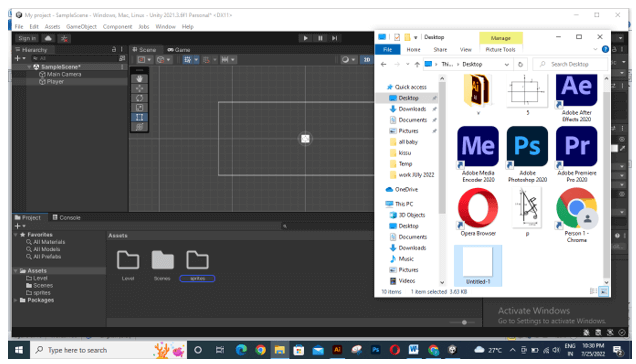Collapse the Assets tree in Project

16,271
